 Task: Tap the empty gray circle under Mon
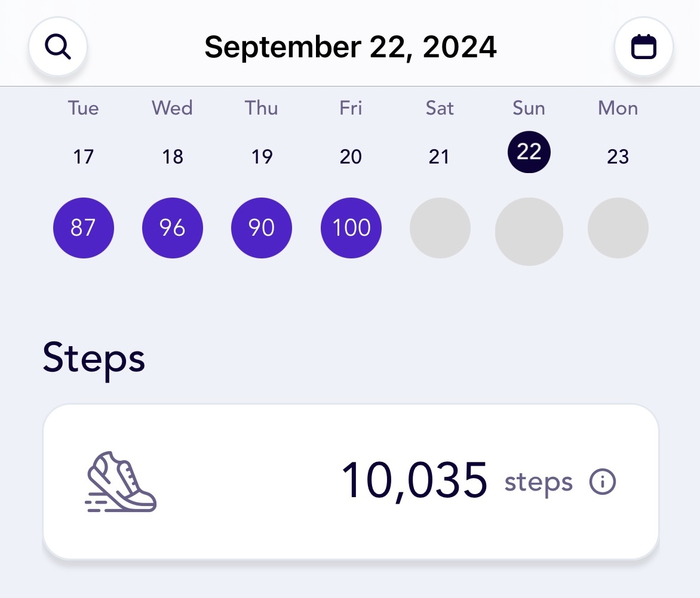618,228
